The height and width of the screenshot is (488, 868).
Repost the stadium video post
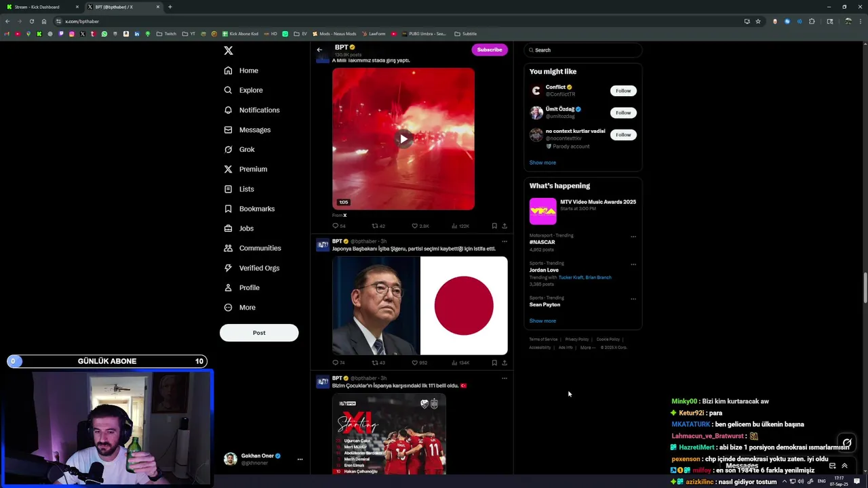tap(378, 226)
